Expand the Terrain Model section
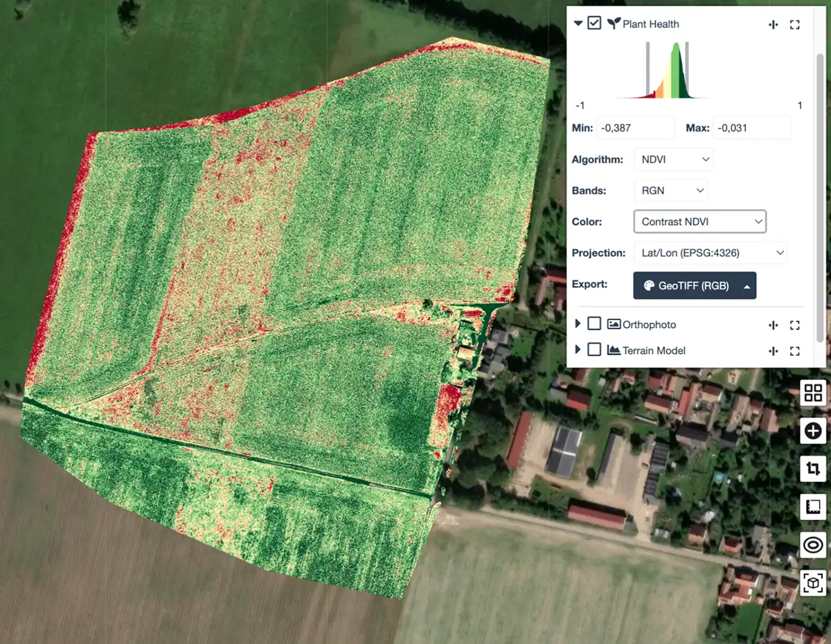 pyautogui.click(x=578, y=350)
